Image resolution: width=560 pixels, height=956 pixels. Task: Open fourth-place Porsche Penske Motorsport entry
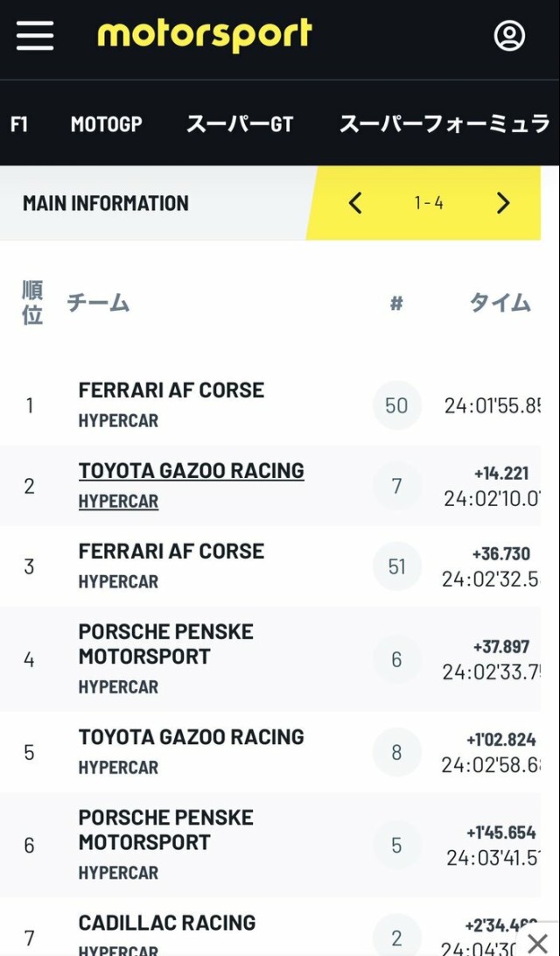(x=165, y=644)
